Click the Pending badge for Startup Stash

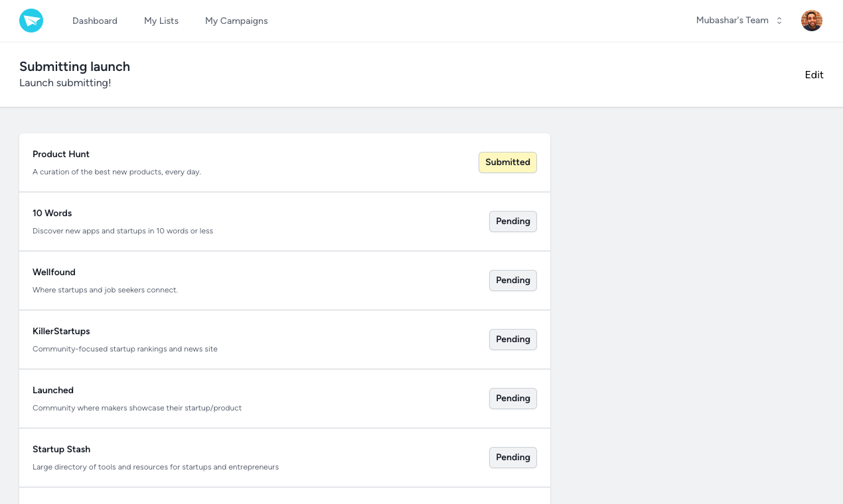pyautogui.click(x=513, y=458)
